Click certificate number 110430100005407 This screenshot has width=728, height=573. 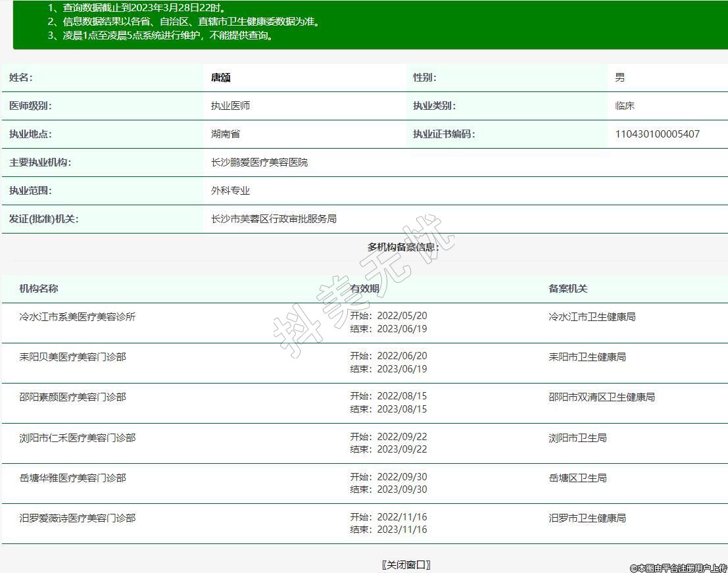(657, 134)
